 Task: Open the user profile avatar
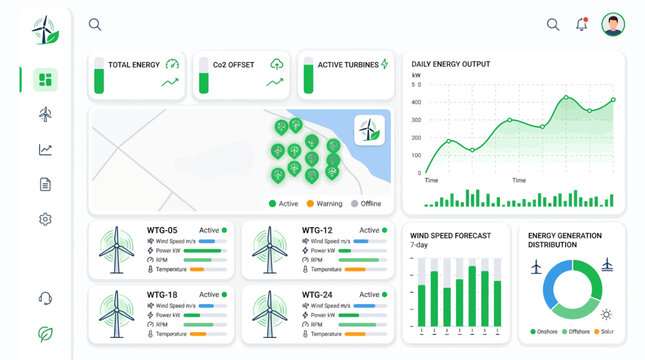(613, 24)
